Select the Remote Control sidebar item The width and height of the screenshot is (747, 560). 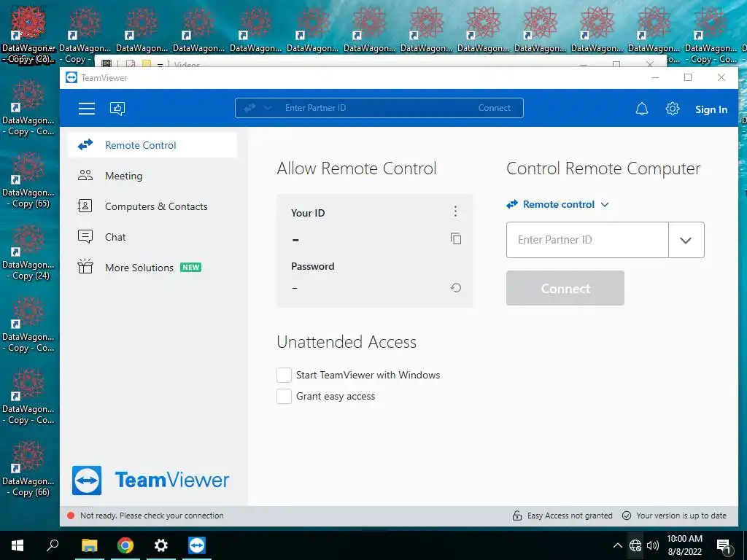click(152, 145)
